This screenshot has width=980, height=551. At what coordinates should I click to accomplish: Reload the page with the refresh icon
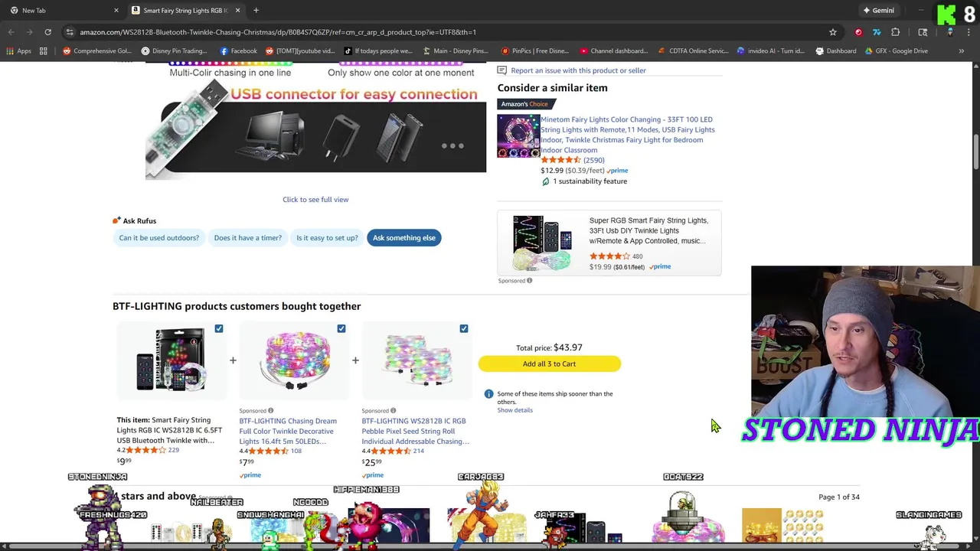tap(47, 32)
